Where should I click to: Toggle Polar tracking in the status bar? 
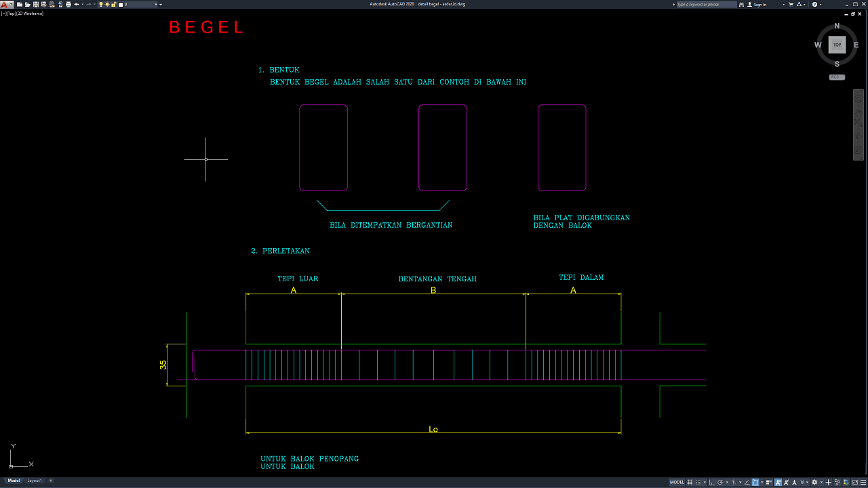click(x=719, y=482)
